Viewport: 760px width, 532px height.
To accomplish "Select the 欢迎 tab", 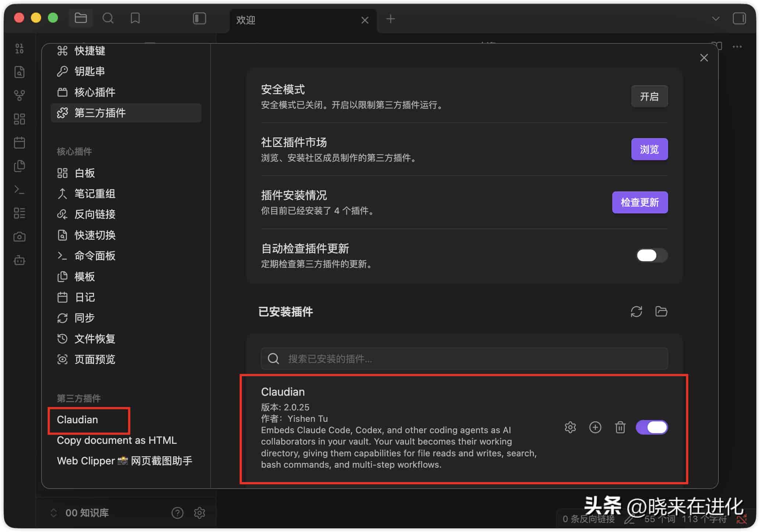I will (303, 20).
